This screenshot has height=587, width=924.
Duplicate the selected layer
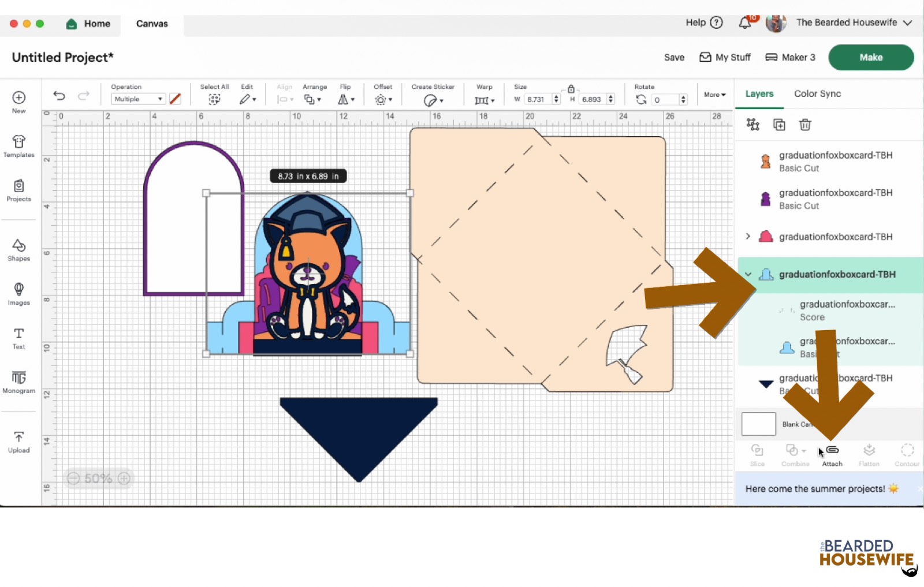click(x=779, y=125)
